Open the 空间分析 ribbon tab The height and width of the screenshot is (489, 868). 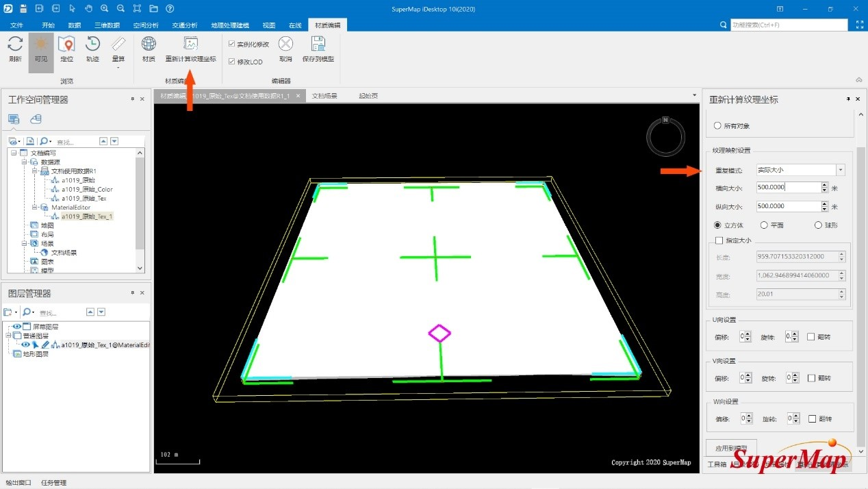coord(145,25)
